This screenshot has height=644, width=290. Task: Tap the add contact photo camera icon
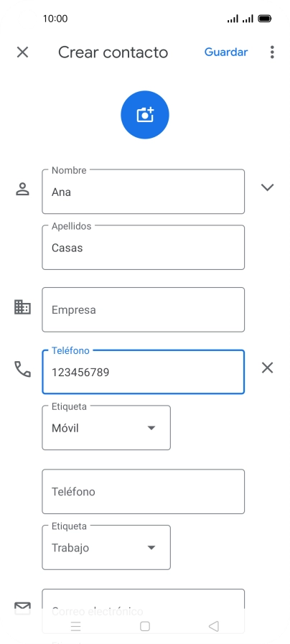(144, 115)
